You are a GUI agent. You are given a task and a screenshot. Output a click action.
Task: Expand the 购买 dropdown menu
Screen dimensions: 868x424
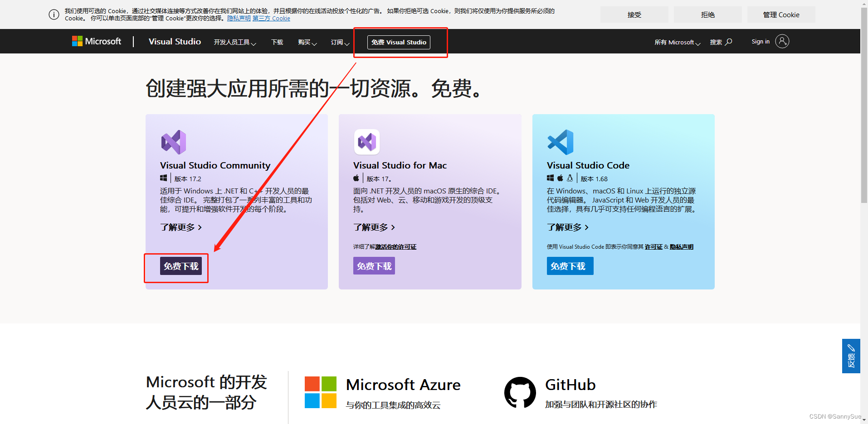[x=307, y=42]
